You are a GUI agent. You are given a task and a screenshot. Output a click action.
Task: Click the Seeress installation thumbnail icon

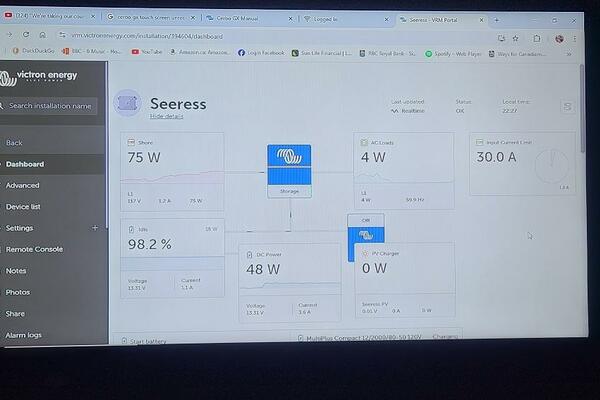coord(127,103)
